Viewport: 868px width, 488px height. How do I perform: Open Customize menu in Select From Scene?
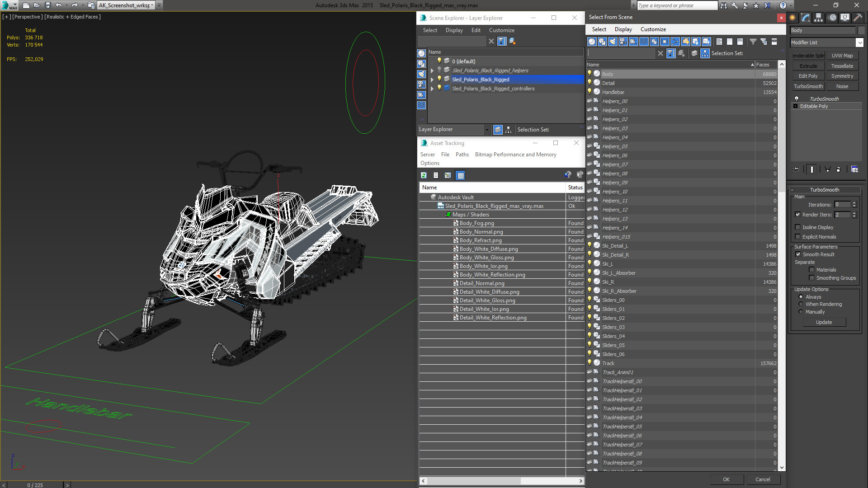point(653,29)
